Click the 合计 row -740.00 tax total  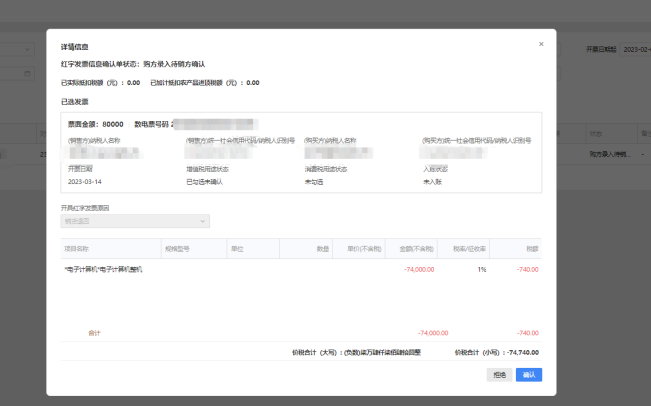click(x=527, y=333)
